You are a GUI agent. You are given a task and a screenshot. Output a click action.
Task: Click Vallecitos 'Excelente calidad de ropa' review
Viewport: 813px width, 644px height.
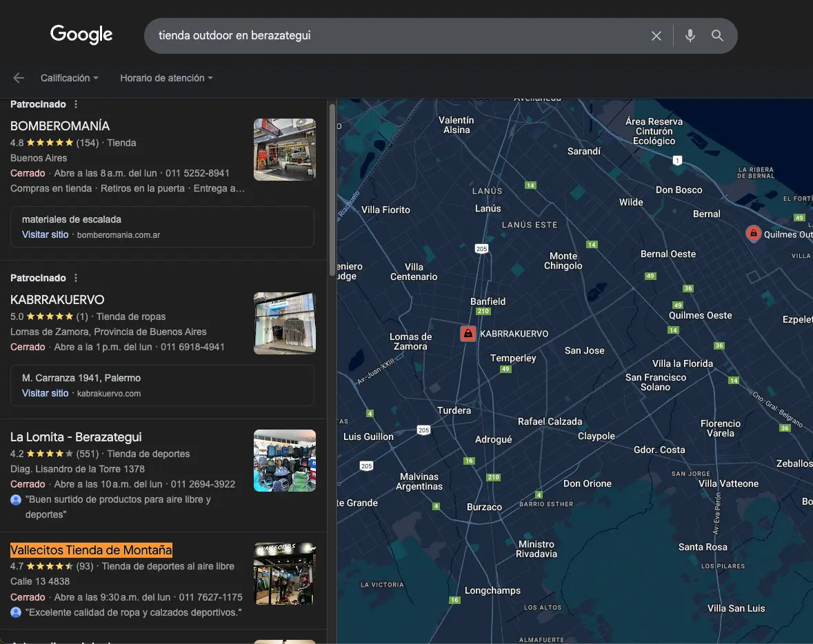pos(133,612)
